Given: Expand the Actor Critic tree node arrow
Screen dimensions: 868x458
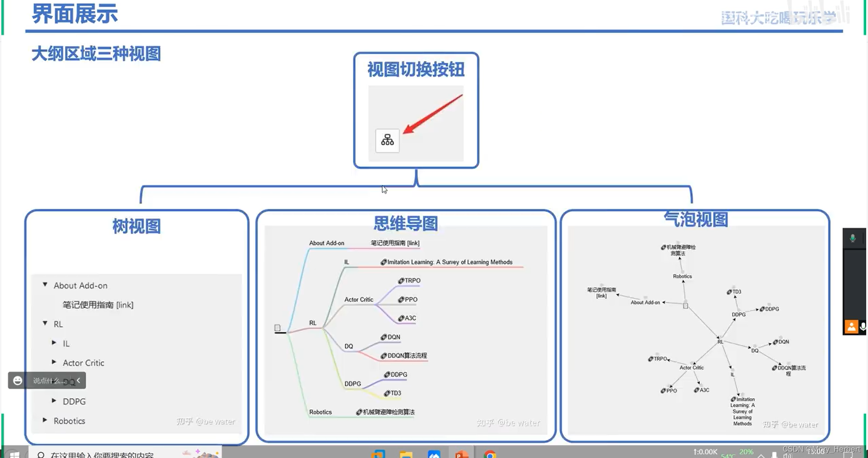Looking at the screenshot, I should coord(54,362).
